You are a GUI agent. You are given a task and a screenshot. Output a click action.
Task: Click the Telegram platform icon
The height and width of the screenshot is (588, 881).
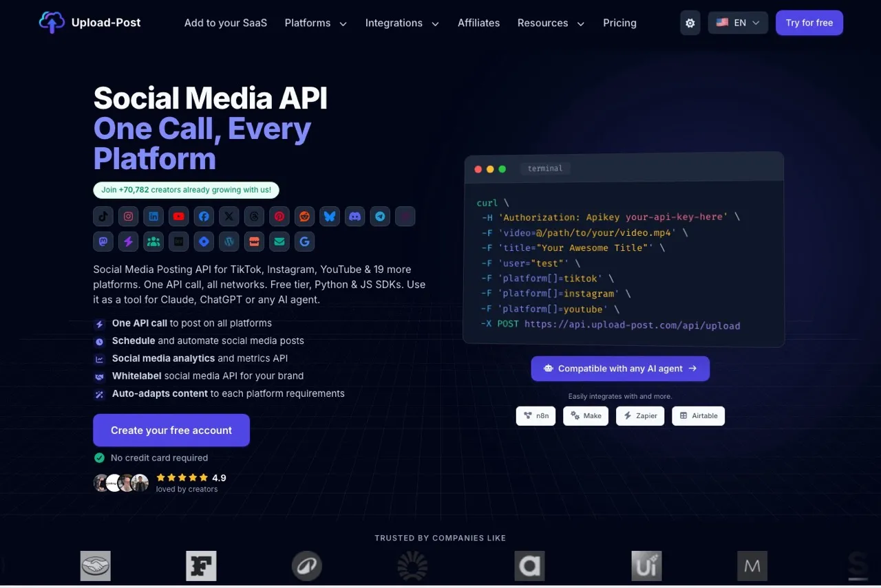point(380,216)
